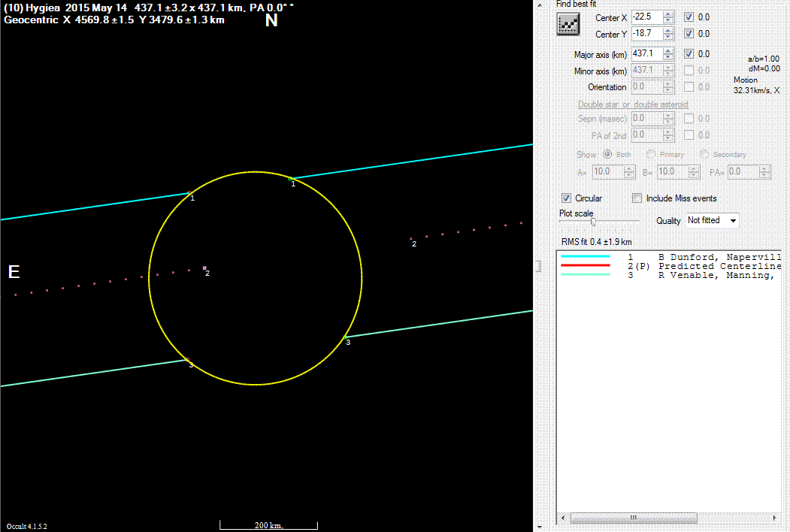Select the Both radio button
Viewport: 790px width, 532px height.
click(x=607, y=154)
